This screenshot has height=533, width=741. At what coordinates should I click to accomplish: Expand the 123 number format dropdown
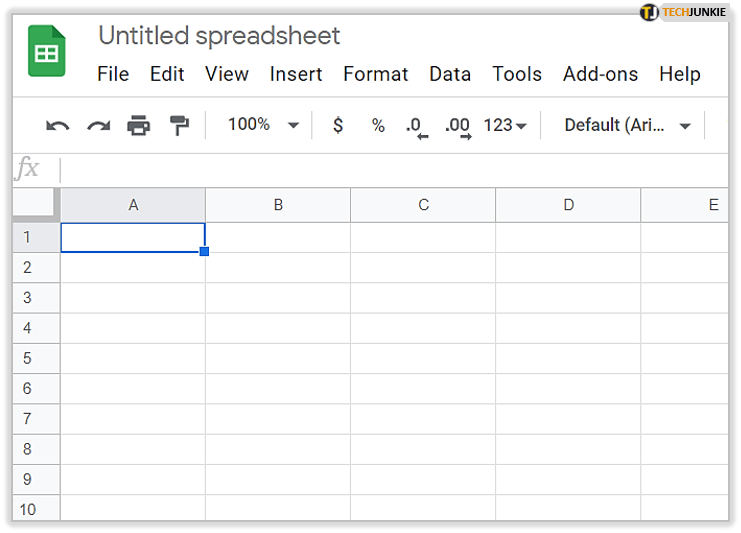pyautogui.click(x=504, y=126)
